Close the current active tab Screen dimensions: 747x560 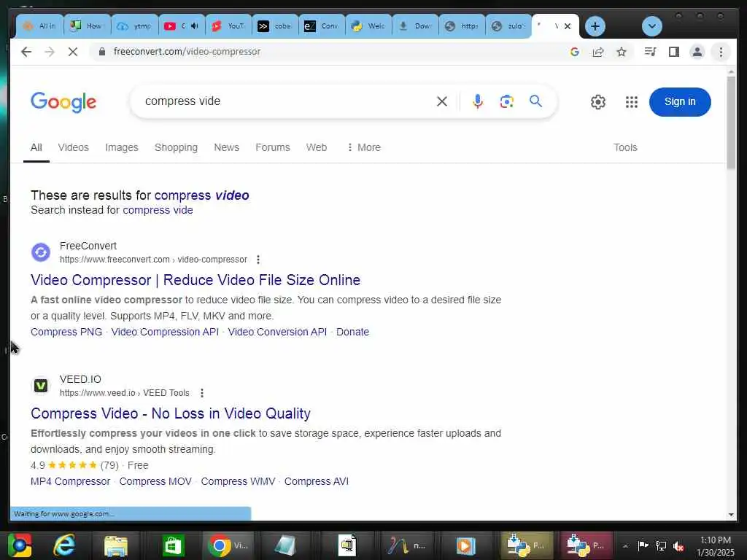[x=568, y=26]
